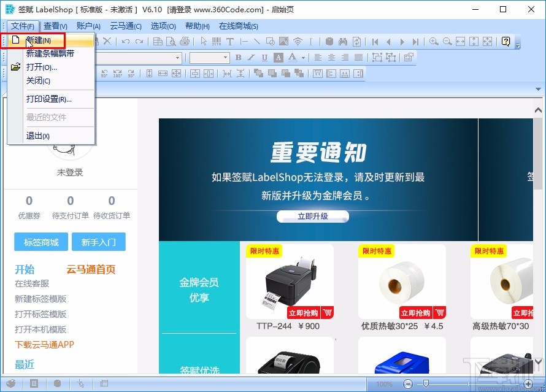Viewport: 546px width, 392px height.
Task: Toggle bold text formatting
Action: click(238, 56)
